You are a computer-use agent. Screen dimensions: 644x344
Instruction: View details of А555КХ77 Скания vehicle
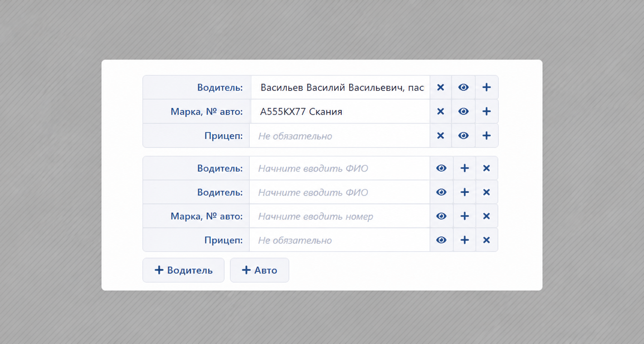coord(464,112)
